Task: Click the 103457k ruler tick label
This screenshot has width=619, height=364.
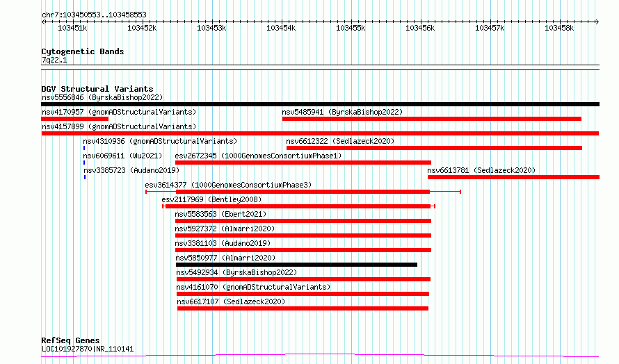Action: tap(490, 28)
